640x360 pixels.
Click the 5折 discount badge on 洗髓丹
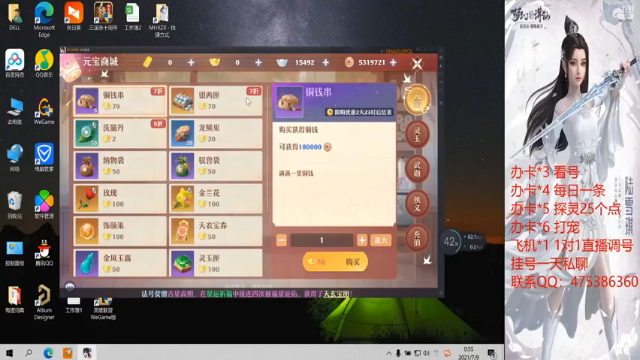(x=158, y=123)
